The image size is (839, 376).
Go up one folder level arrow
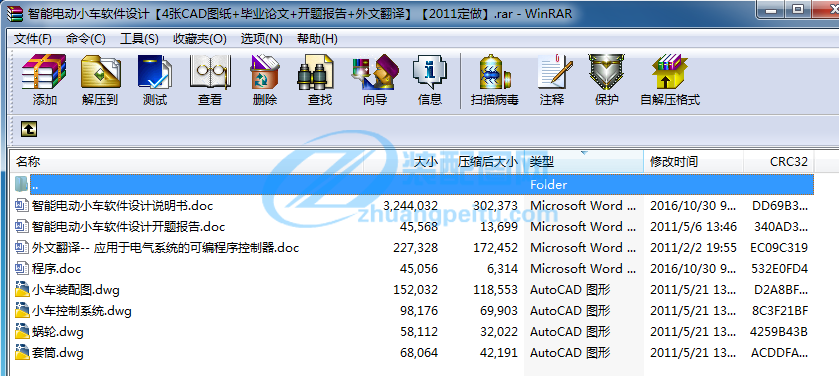[x=29, y=129]
